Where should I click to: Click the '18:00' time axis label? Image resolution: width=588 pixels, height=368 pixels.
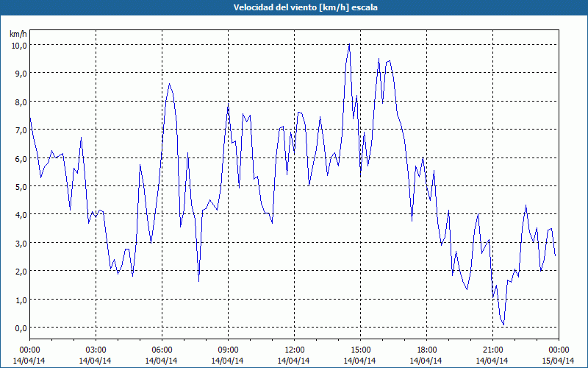426,350
